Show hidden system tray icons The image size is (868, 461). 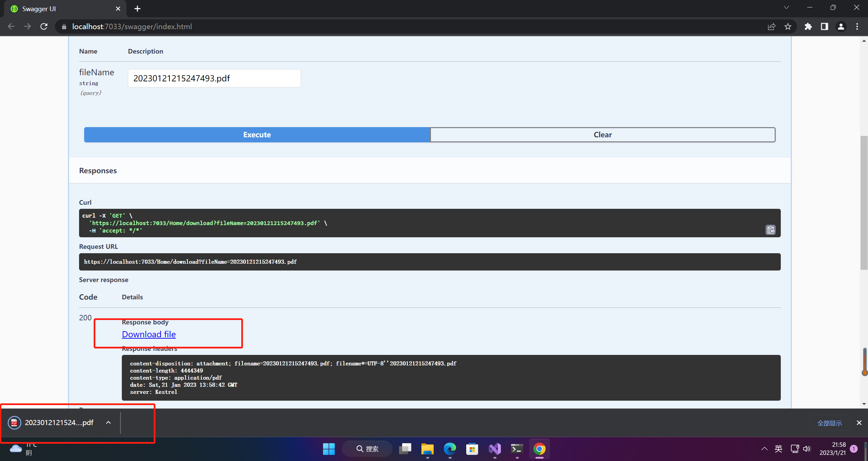[764, 449]
